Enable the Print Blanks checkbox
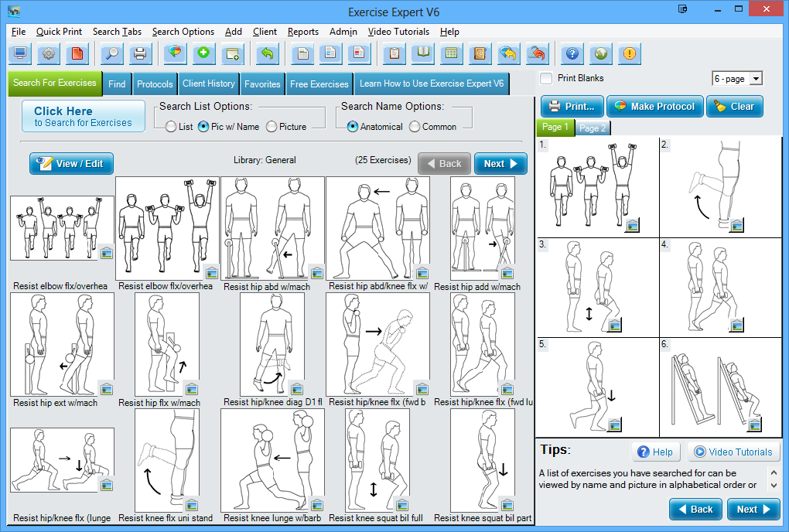Screen dimensions: 789x532 545,78
